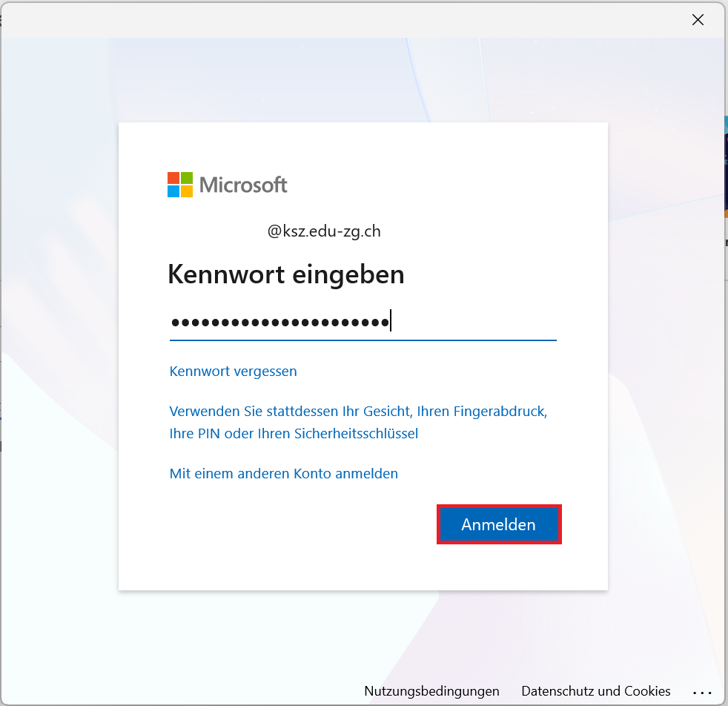Close the sign-in dialog window

698,20
